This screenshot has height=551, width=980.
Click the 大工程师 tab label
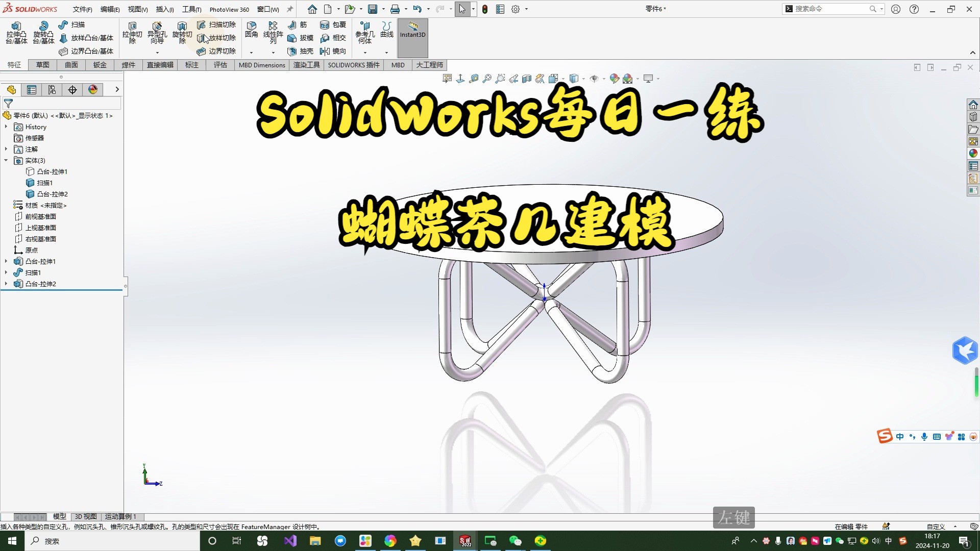pos(430,65)
